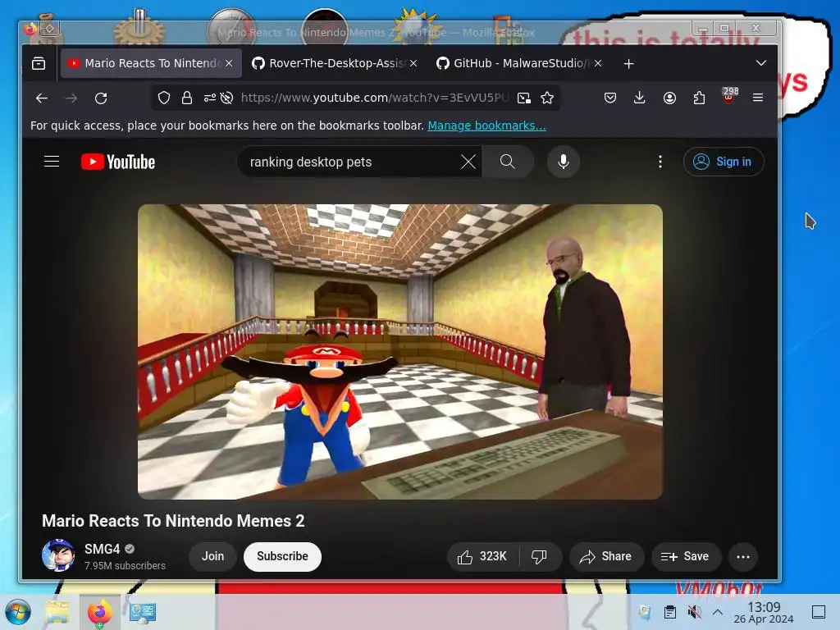Open tracking protection shield panel

[x=164, y=98]
